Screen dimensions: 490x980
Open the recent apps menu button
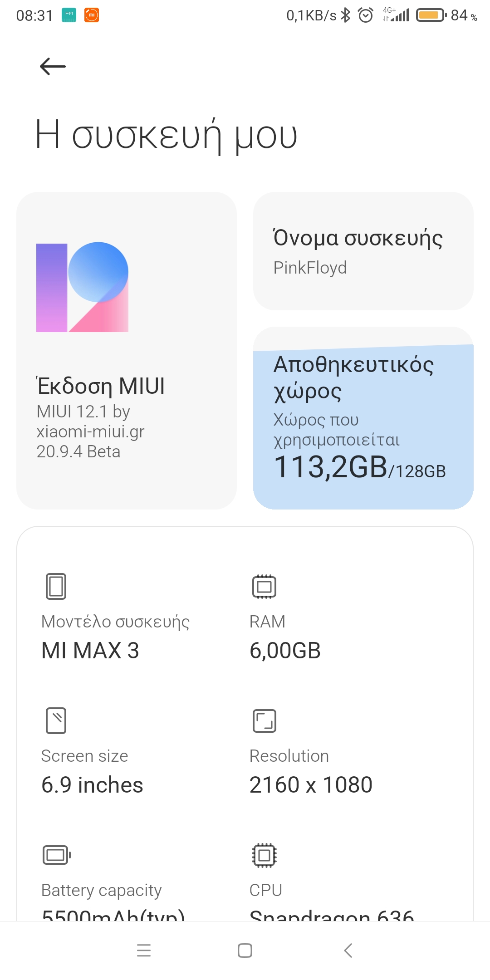(144, 951)
